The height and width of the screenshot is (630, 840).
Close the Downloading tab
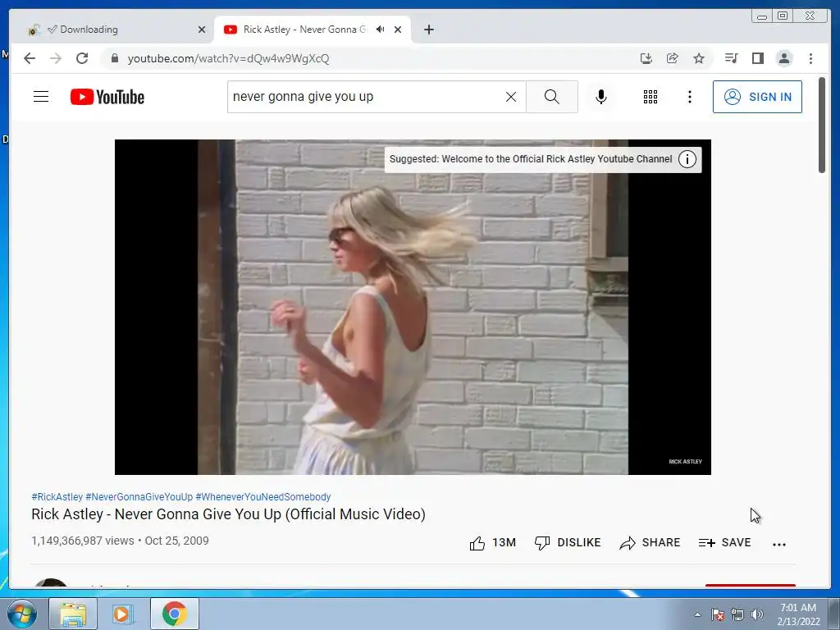click(x=202, y=30)
